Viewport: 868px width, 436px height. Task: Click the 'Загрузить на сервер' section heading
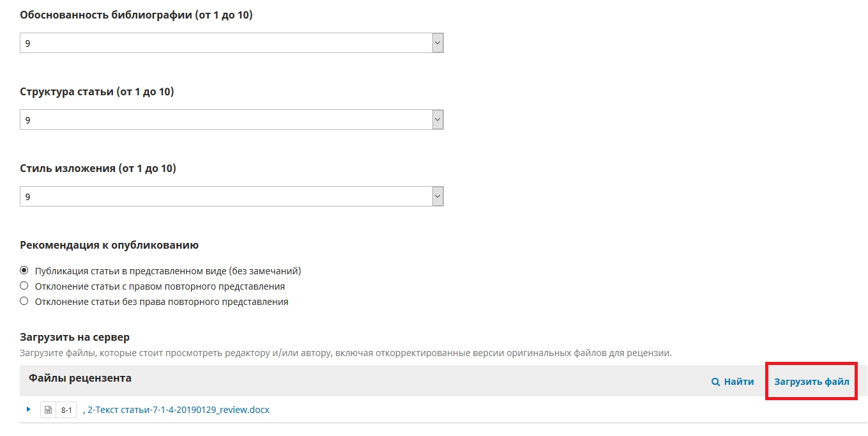[x=75, y=337]
